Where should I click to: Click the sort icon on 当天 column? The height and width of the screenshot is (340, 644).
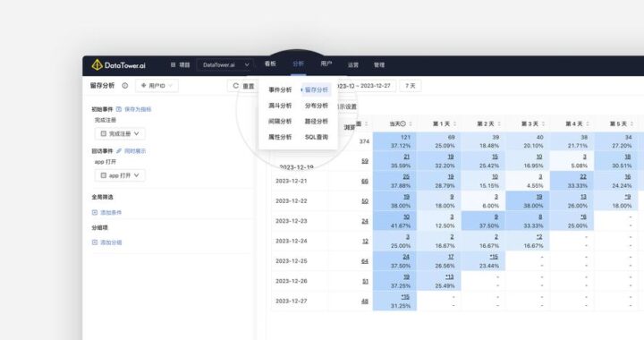(x=411, y=123)
